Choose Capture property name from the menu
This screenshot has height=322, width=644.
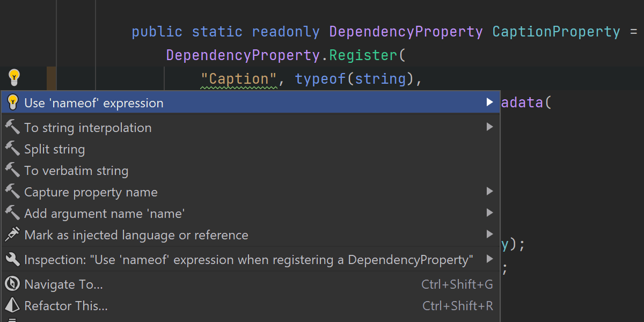click(91, 192)
